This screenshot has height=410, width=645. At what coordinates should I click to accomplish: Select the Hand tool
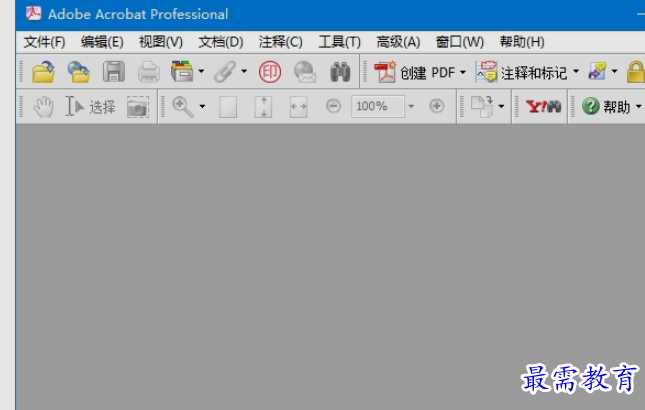click(x=44, y=107)
